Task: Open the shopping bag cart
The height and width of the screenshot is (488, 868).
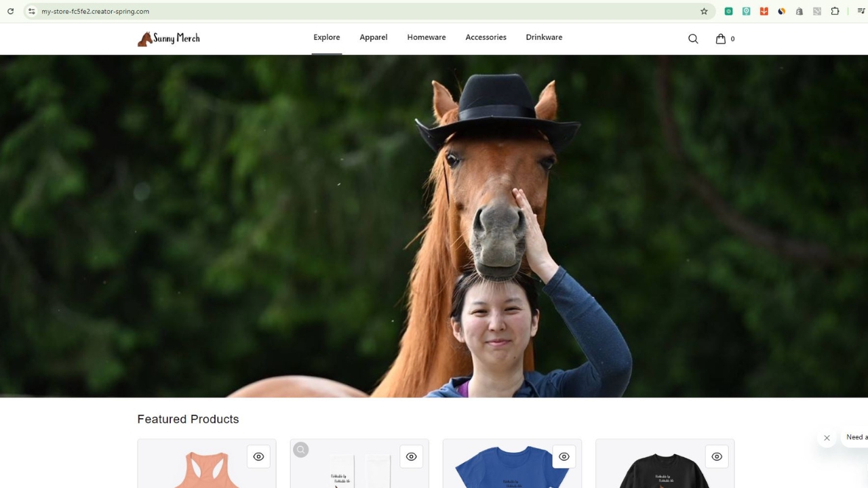Action: (721, 39)
